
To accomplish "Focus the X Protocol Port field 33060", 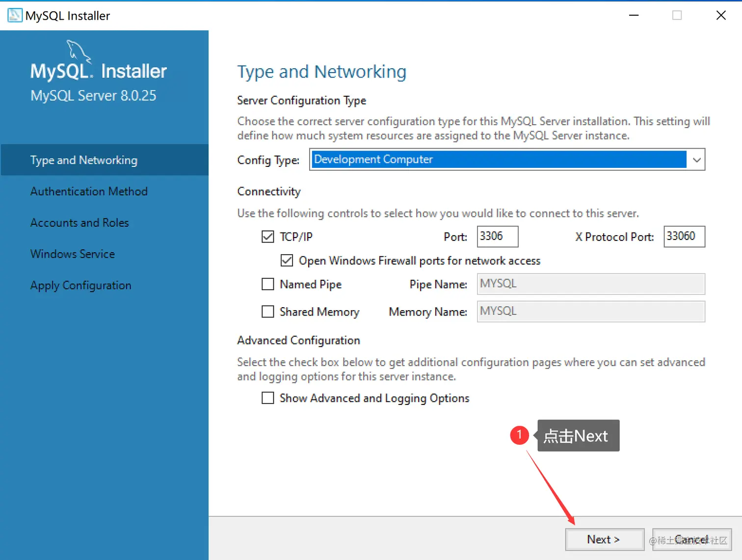I will [x=684, y=237].
